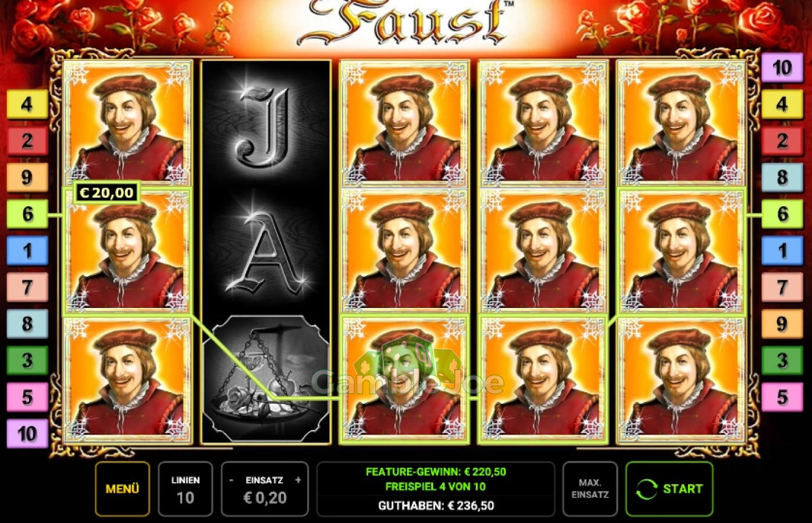
Task: Select the red payline 2 marker on left
Action: pyautogui.click(x=27, y=141)
